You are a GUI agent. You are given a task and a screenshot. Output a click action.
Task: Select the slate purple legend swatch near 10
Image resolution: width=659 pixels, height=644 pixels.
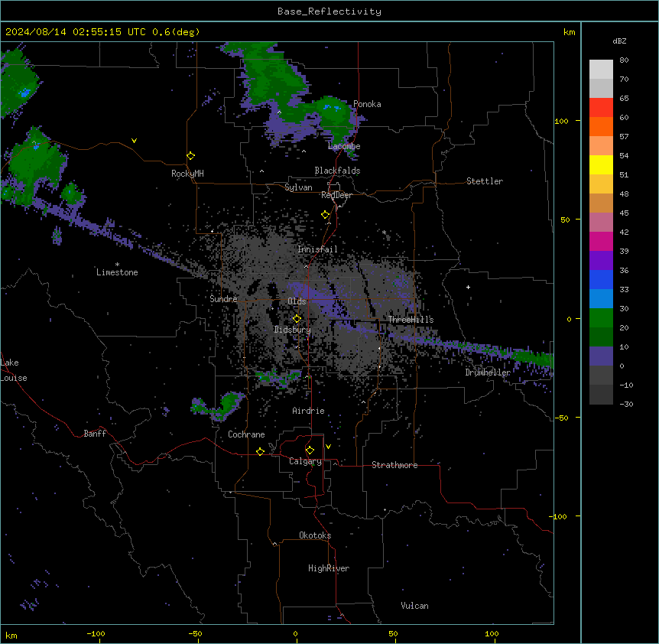pyautogui.click(x=601, y=356)
